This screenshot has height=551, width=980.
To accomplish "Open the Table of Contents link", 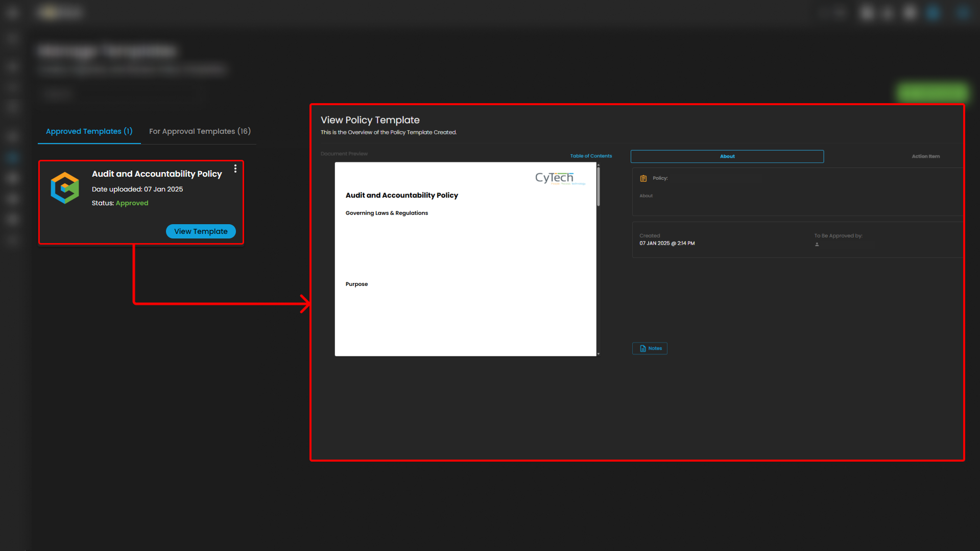I will point(591,156).
